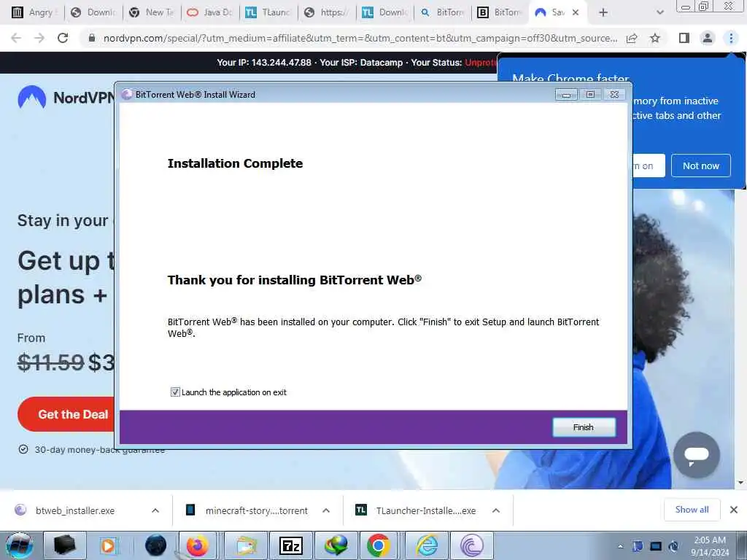This screenshot has height=560, width=747.
Task: Open BitTorrent Web taskbar icon
Action: point(472,545)
